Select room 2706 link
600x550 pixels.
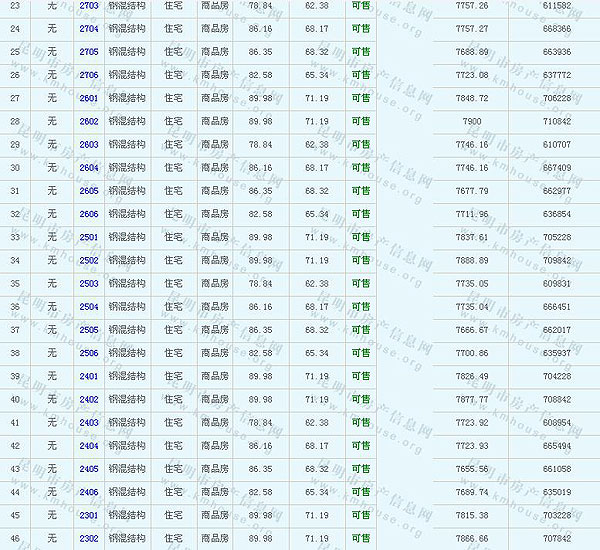88,75
